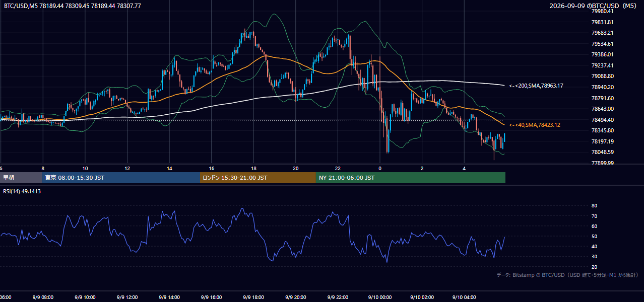Screen dimensions: 644x302
Task: Click price axis value 79237.41
Action: [602, 65]
